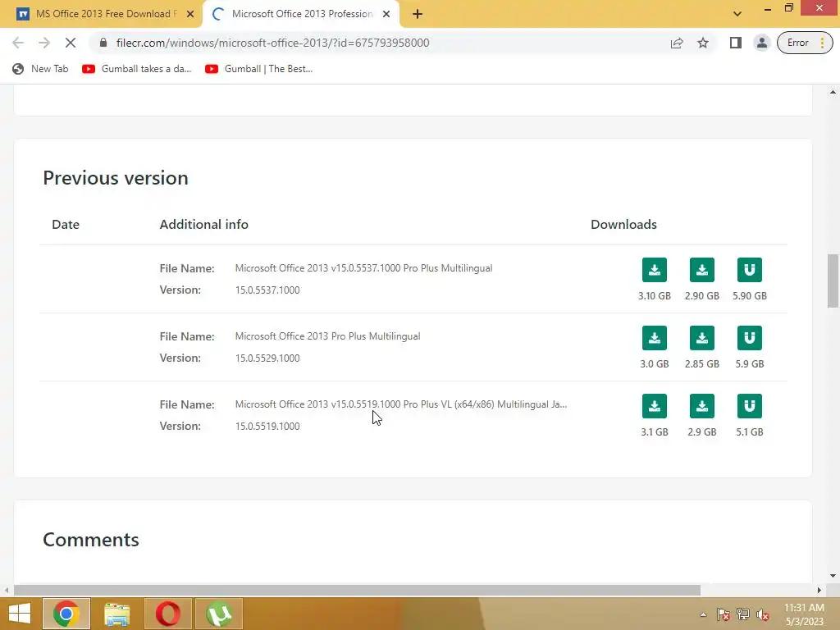Image resolution: width=840 pixels, height=630 pixels.
Task: Click the scroll up arrow
Action: coord(833,92)
